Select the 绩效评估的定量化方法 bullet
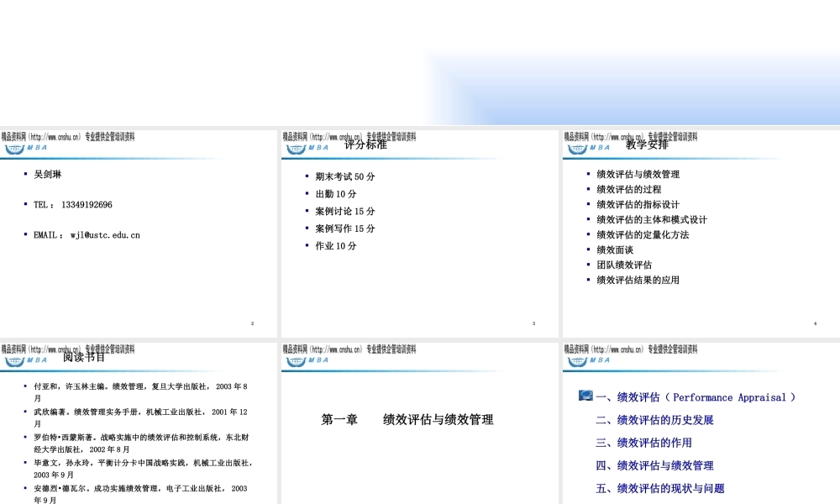 (x=643, y=234)
